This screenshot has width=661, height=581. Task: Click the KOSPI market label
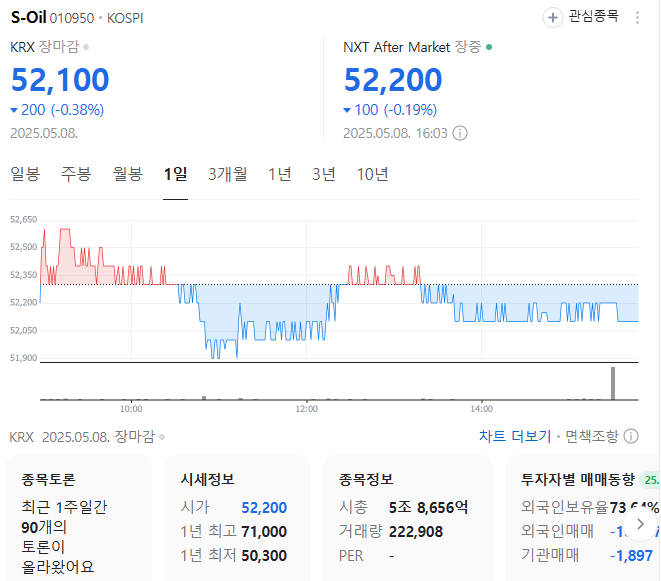125,18
